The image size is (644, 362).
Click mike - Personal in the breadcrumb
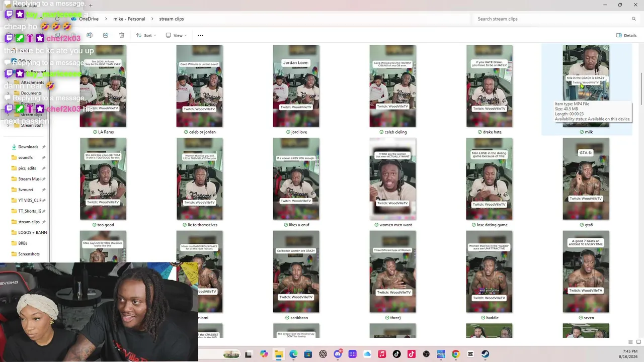[129, 19]
